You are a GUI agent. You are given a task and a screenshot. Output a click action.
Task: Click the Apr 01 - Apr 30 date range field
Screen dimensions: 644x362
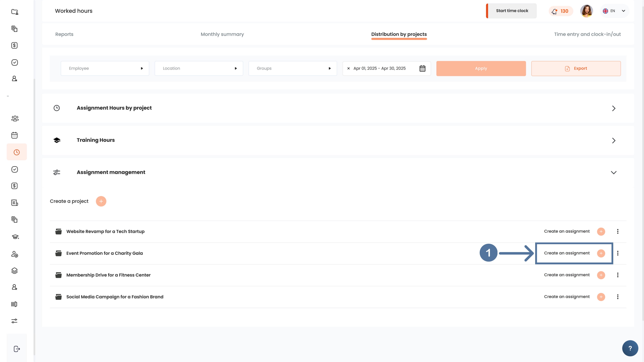click(x=387, y=68)
